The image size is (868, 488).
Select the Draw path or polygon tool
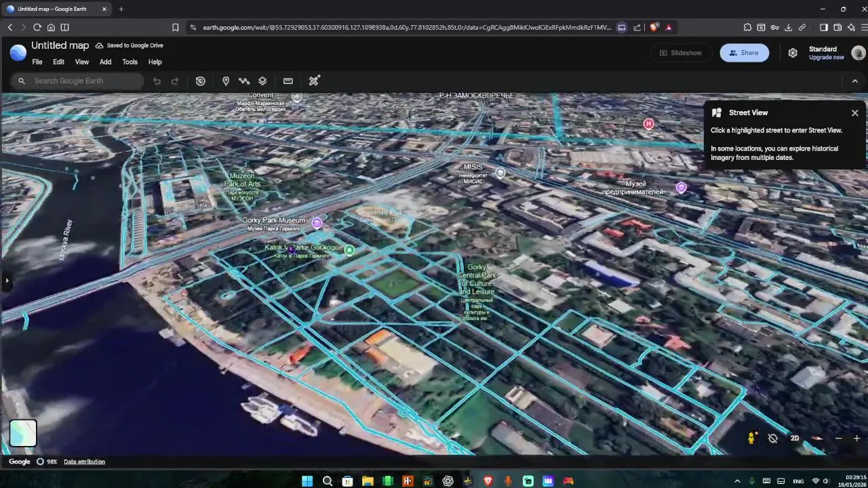(244, 81)
